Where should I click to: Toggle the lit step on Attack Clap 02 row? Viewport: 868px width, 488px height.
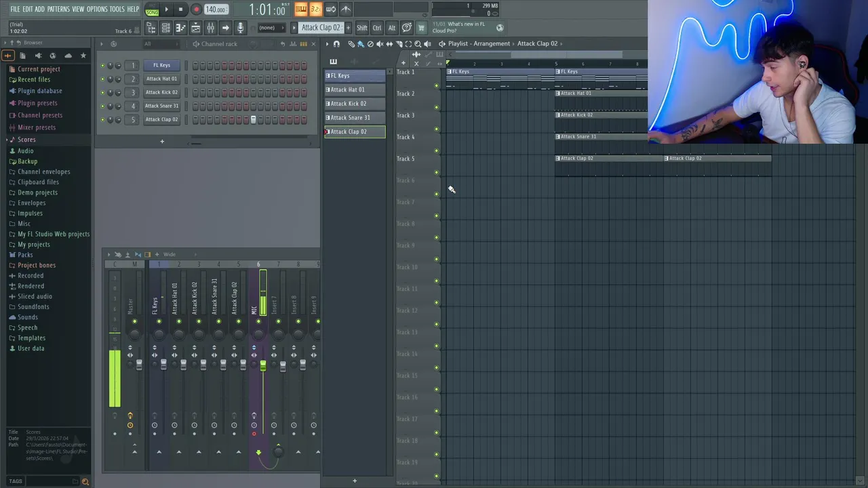253,119
